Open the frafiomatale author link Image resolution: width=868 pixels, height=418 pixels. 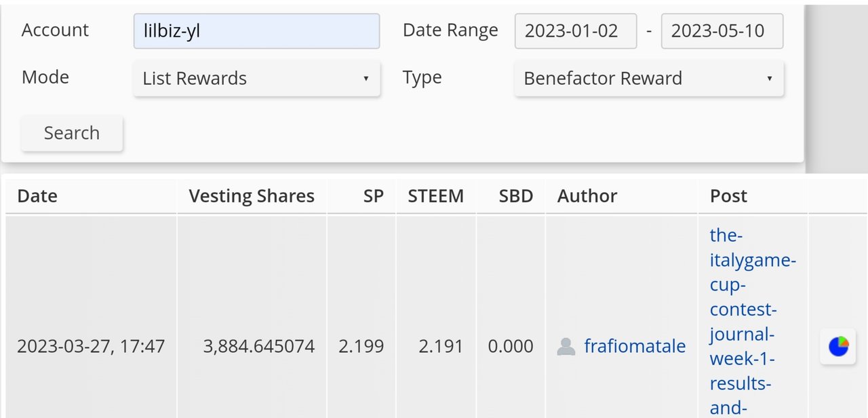[x=635, y=347]
